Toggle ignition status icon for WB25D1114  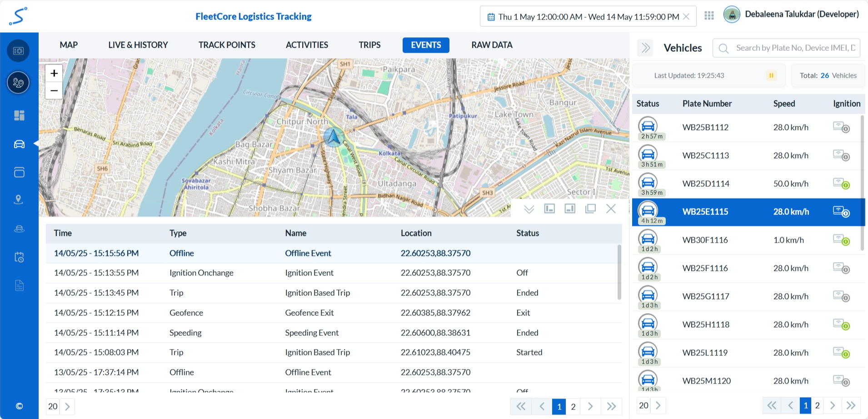pyautogui.click(x=841, y=184)
